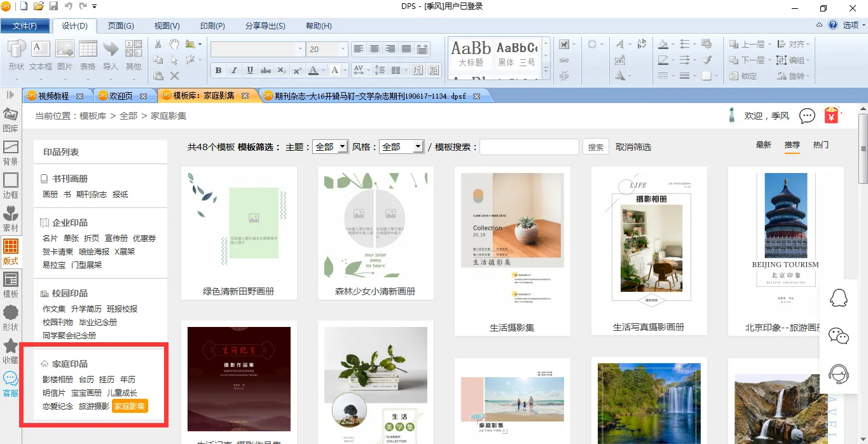Open the 图库 gallery panel in sidebar

10,120
